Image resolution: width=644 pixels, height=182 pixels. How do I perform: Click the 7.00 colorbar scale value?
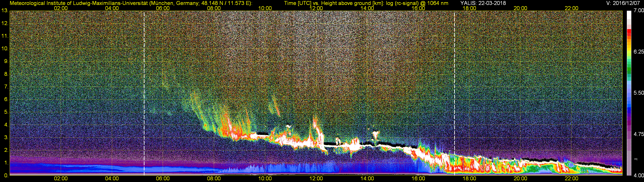[x=638, y=10]
